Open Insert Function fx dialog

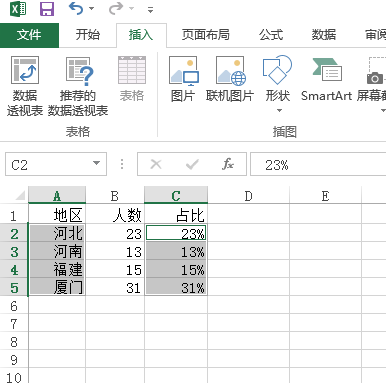[228, 164]
